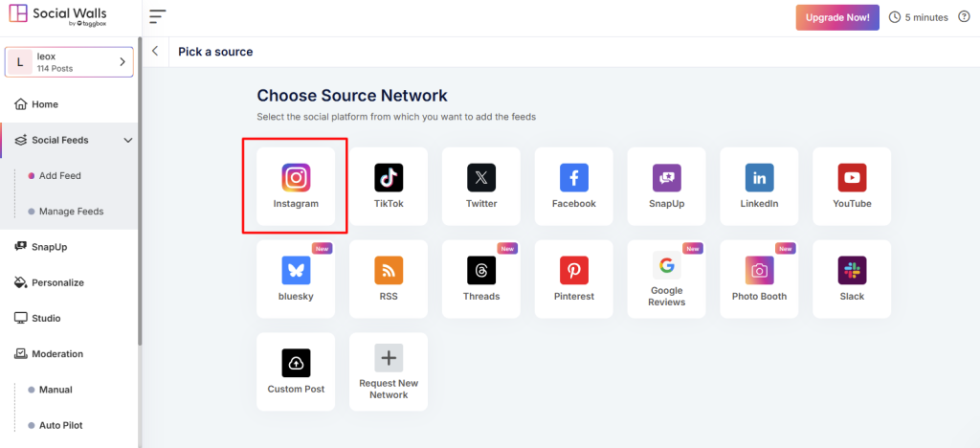The width and height of the screenshot is (980, 448).
Task: Open Manage Feeds in sidebar
Action: click(x=71, y=212)
